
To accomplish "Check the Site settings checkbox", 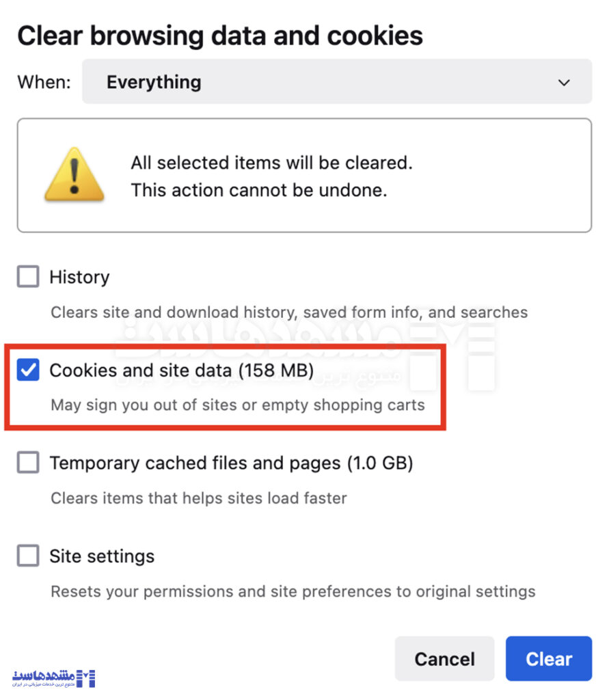I will (x=28, y=556).
